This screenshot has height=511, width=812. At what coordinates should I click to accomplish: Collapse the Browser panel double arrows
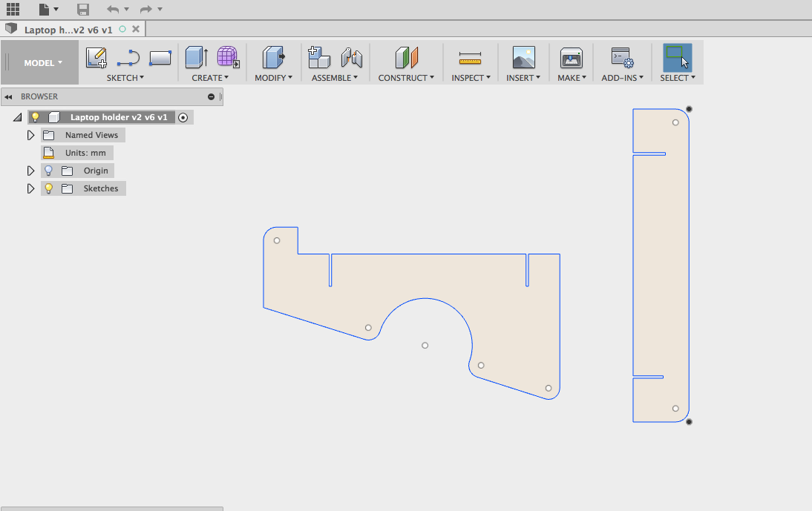tap(8, 96)
